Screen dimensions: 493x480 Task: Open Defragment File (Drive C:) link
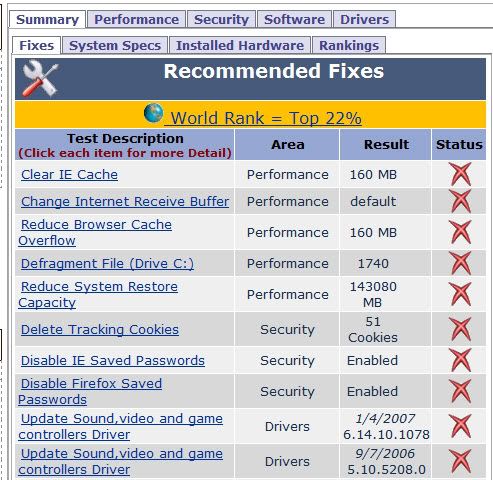pos(107,263)
